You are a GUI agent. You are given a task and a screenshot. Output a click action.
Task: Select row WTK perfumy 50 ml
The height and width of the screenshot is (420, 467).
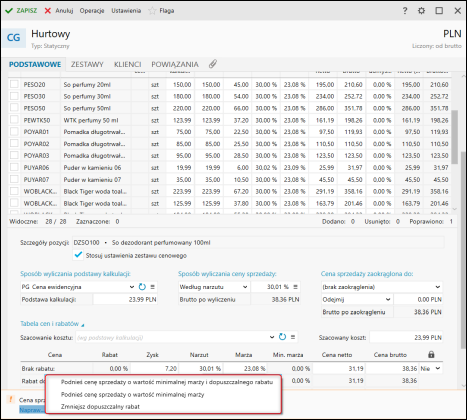[x=230, y=120]
